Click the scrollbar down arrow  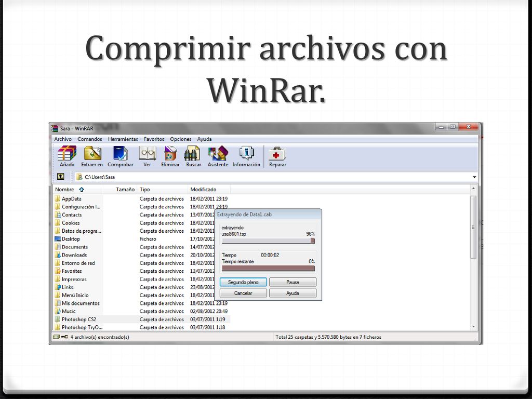coord(473,327)
